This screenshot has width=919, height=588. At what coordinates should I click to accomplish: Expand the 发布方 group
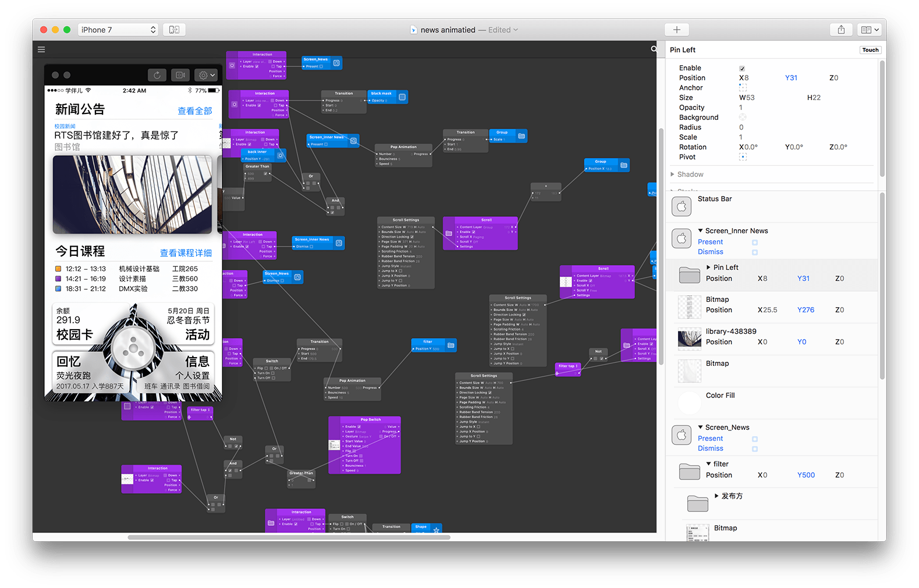coord(716,496)
